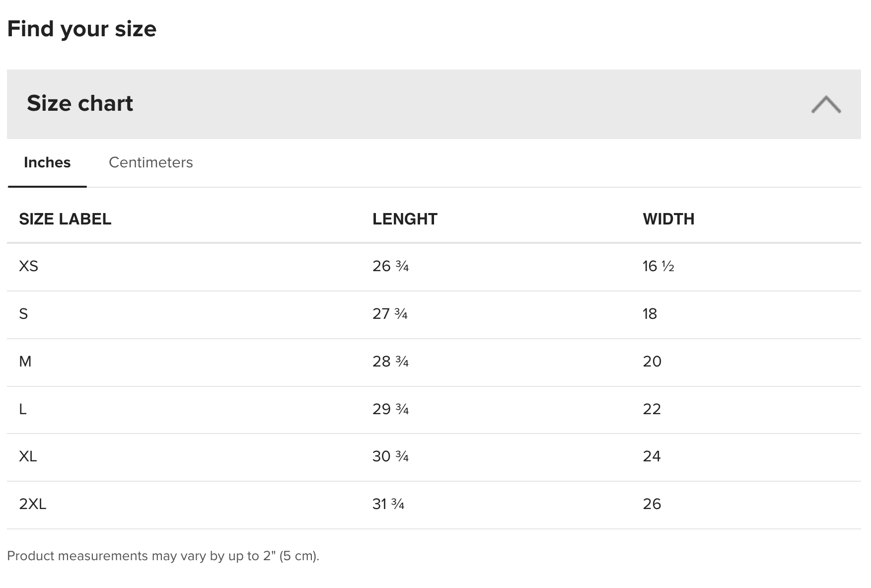Click the XS length value 26 ¾
Screen dimensions: 871x588
pos(390,266)
